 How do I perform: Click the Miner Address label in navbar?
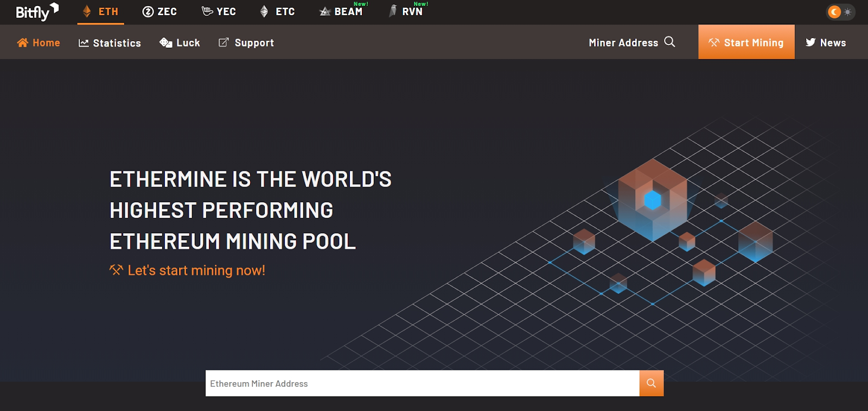623,43
